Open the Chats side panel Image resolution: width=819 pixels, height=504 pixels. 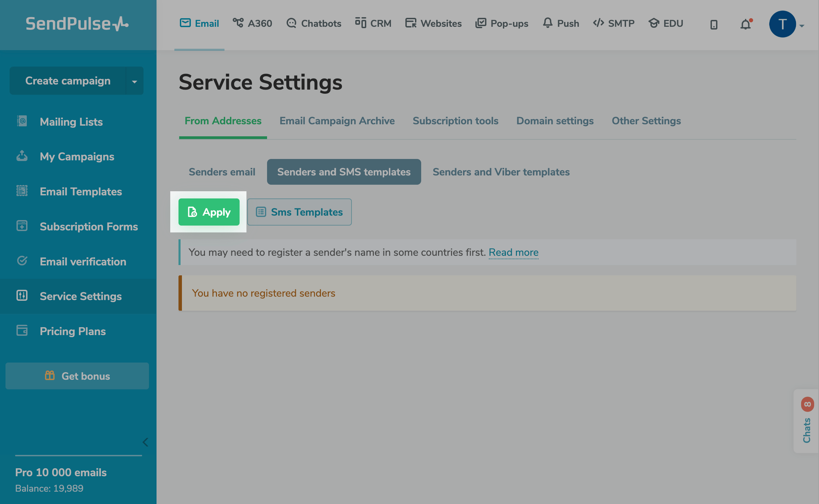[x=806, y=421]
